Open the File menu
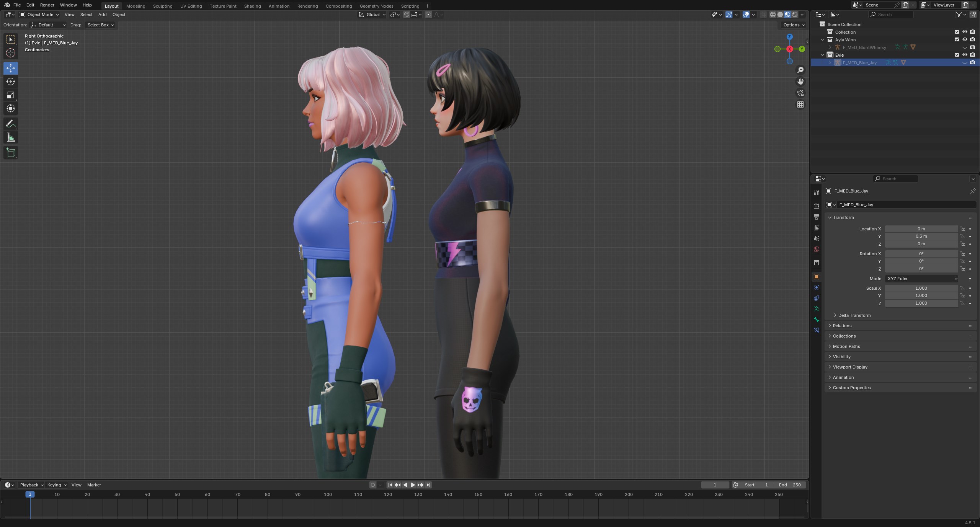This screenshot has width=980, height=527. point(17,5)
